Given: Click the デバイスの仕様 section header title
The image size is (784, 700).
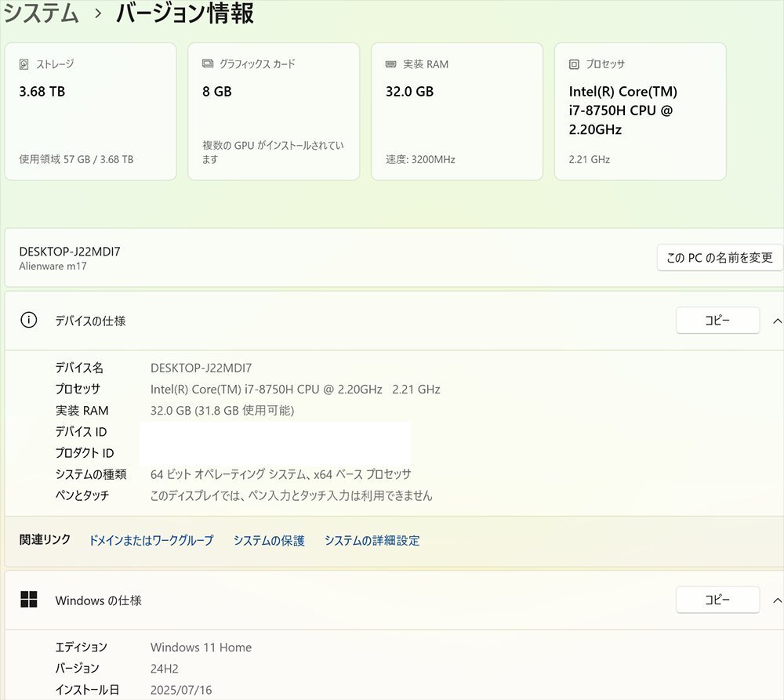Looking at the screenshot, I should click(90, 321).
